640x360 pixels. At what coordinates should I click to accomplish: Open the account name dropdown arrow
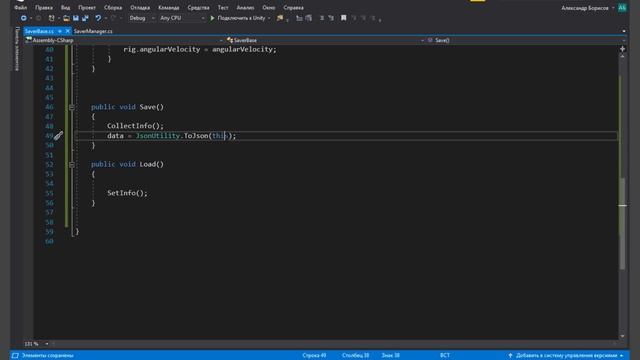pos(613,8)
